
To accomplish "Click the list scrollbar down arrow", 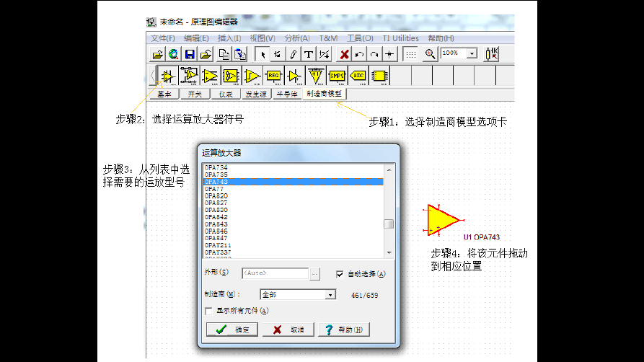I will [389, 252].
